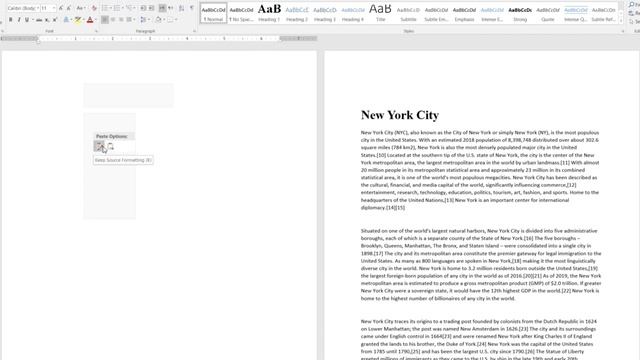The image size is (640, 360).
Task: Open Text Effects and Typography
Action: tap(66, 20)
